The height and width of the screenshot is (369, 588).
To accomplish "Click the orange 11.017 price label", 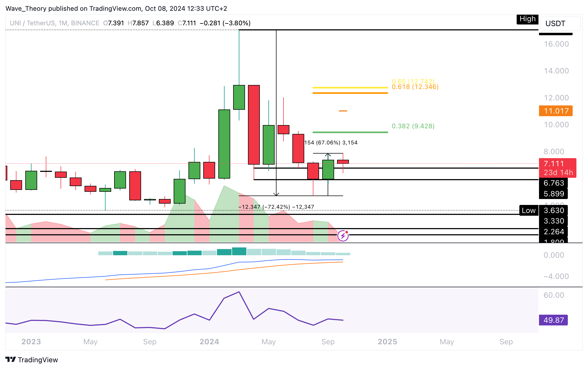I will click(555, 111).
